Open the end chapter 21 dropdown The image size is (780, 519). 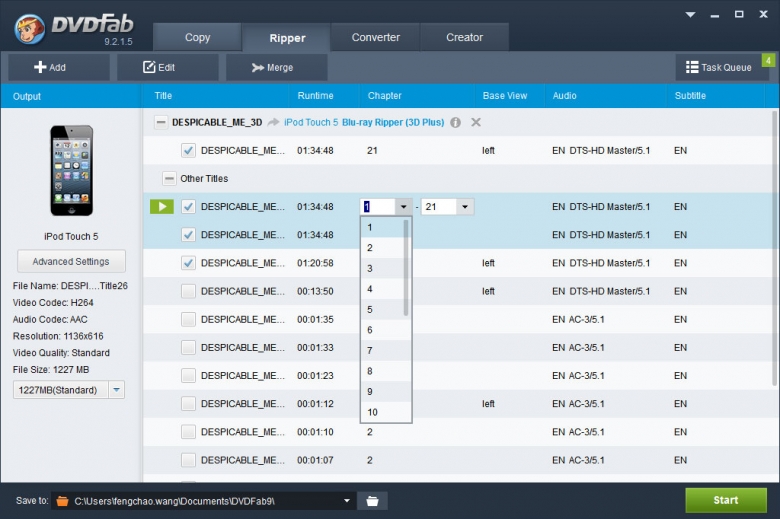(465, 207)
